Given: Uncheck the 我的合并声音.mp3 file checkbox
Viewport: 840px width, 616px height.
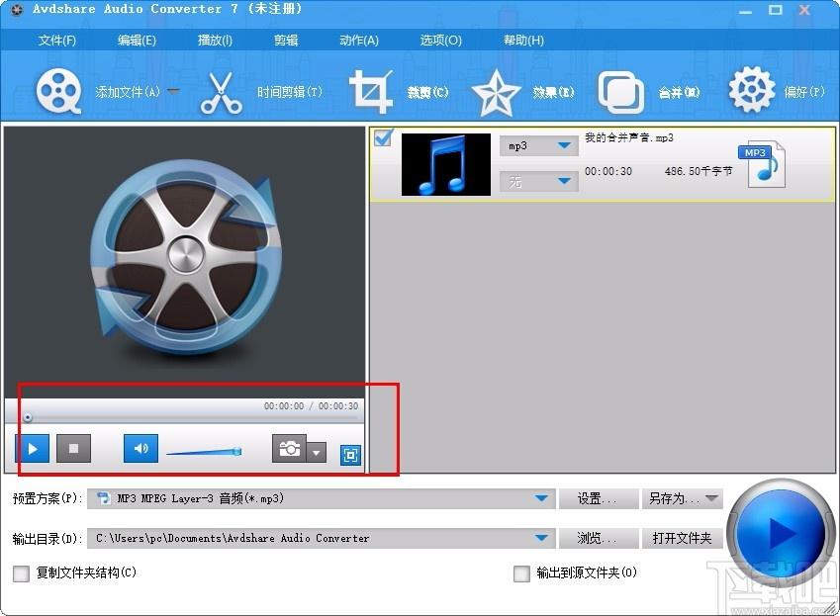Looking at the screenshot, I should click(384, 138).
